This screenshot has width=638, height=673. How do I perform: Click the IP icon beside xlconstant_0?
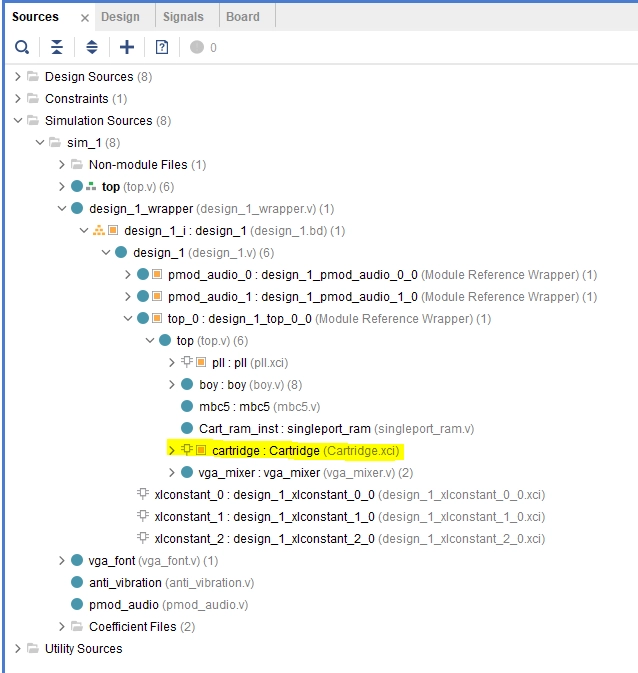[x=143, y=494]
